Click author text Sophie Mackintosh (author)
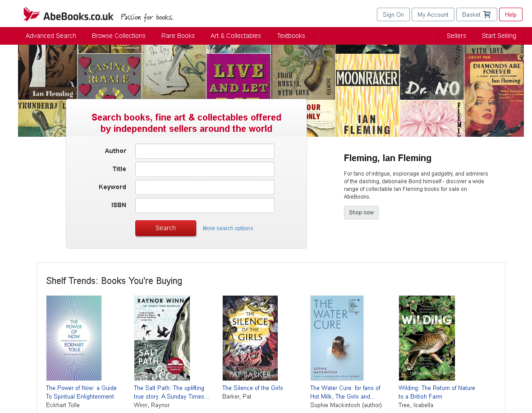 [x=346, y=405]
